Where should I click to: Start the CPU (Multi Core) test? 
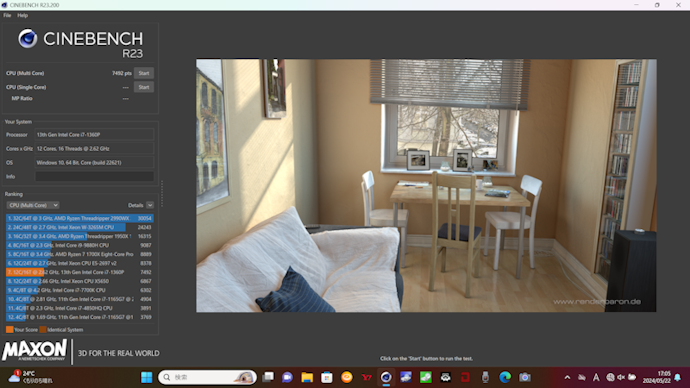pyautogui.click(x=144, y=73)
